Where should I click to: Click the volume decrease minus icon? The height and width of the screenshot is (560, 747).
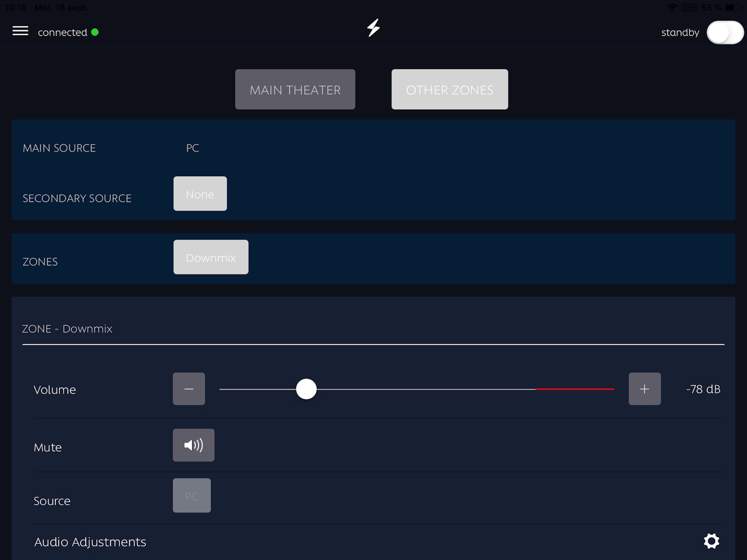pyautogui.click(x=189, y=388)
